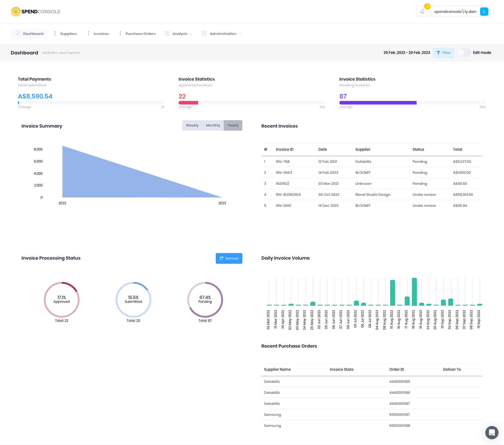Switch Invoice Summary to Monthly view
504x445 pixels.
[213, 125]
